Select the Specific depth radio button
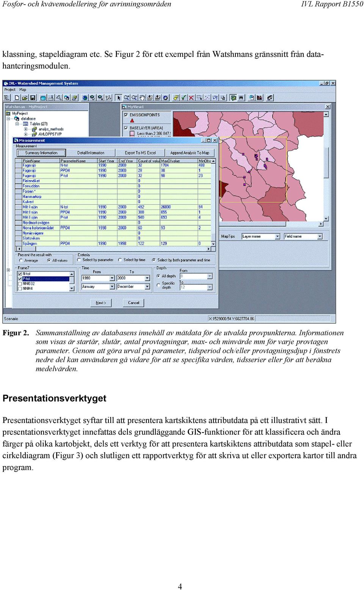This screenshot has height=590, width=364. click(158, 285)
